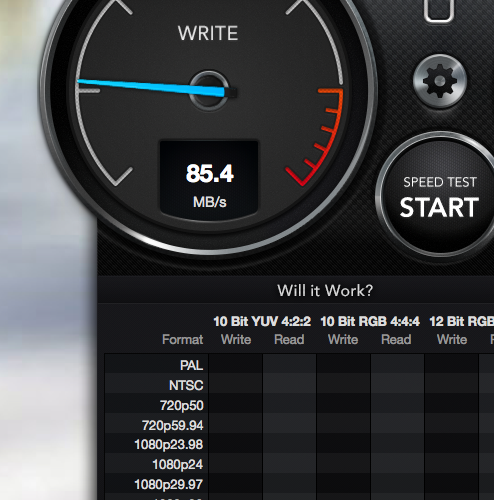Open the settings gear button
The width and height of the screenshot is (494, 500).
click(x=439, y=81)
